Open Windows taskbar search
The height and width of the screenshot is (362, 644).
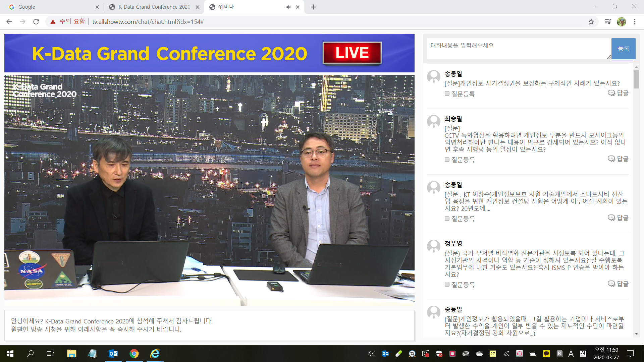(x=30, y=354)
